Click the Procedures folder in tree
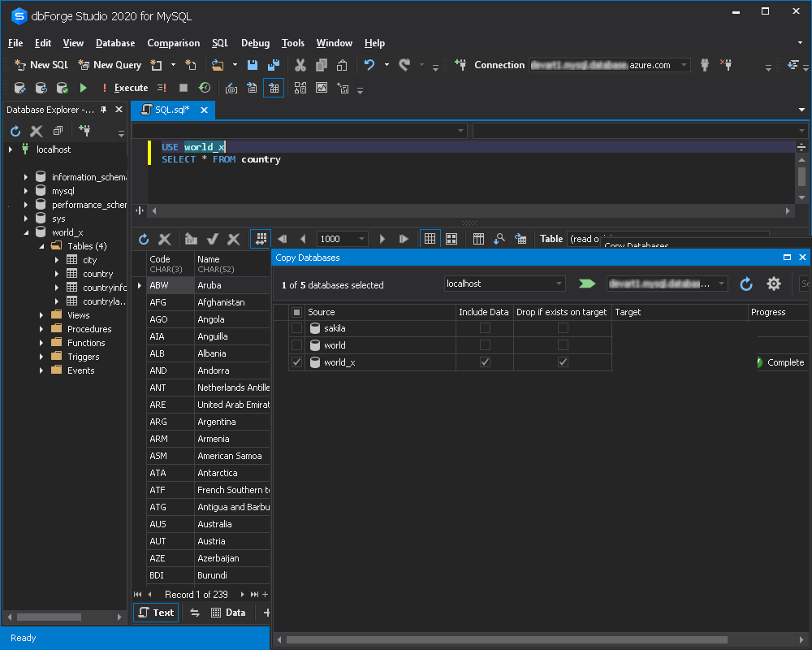 click(x=89, y=329)
